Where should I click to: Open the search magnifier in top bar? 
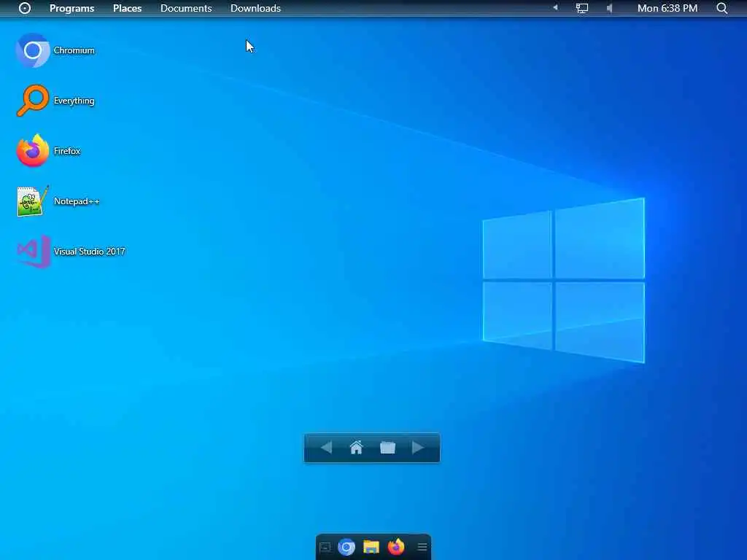point(721,8)
